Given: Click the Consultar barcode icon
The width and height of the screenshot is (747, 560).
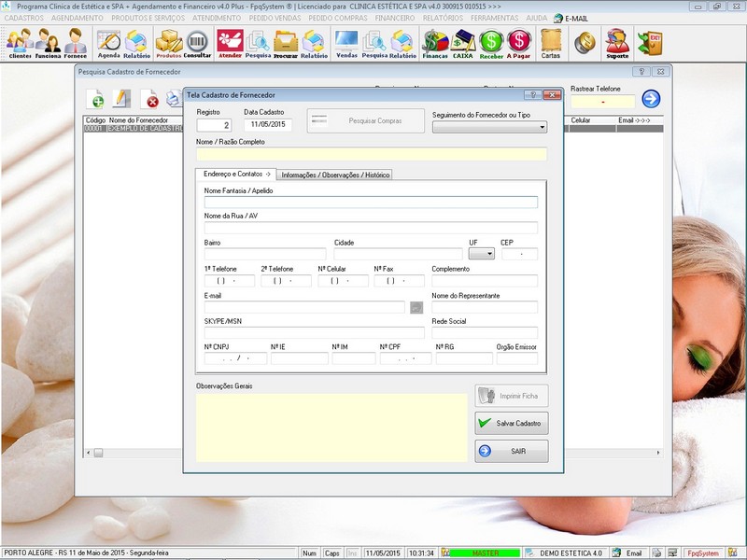Looking at the screenshot, I should pos(197,44).
